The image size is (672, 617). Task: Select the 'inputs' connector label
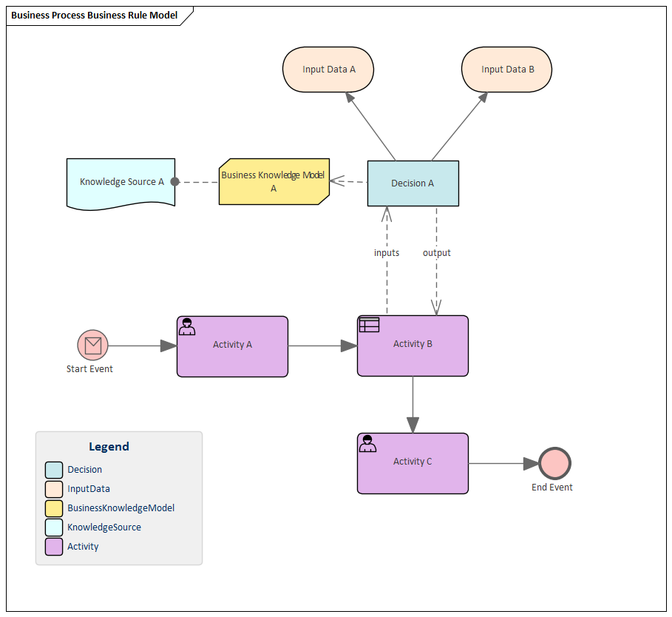pos(387,253)
